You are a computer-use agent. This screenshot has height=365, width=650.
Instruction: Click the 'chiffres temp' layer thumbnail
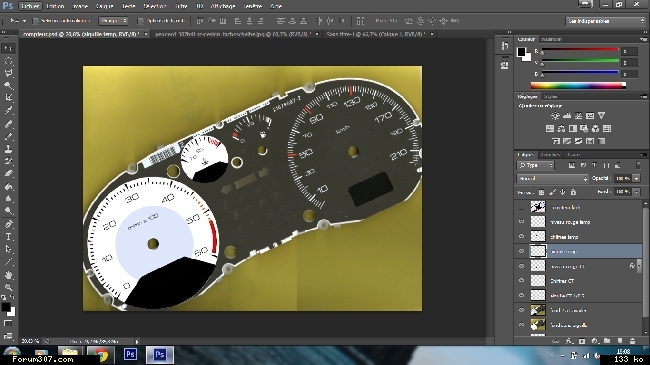click(x=538, y=236)
